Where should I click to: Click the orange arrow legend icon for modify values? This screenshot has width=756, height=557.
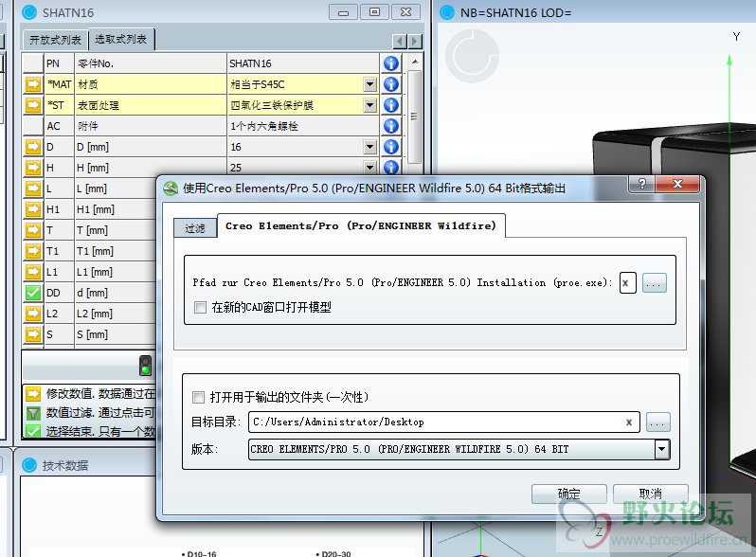point(33,394)
